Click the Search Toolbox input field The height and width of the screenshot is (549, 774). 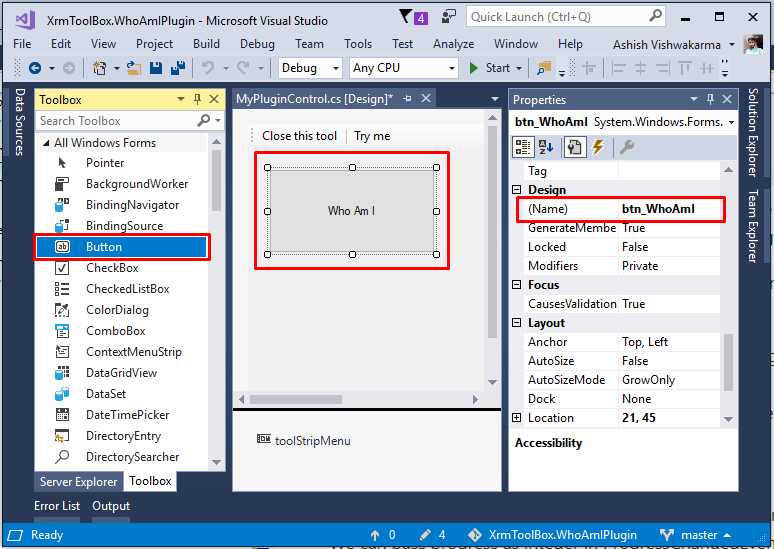click(x=118, y=121)
